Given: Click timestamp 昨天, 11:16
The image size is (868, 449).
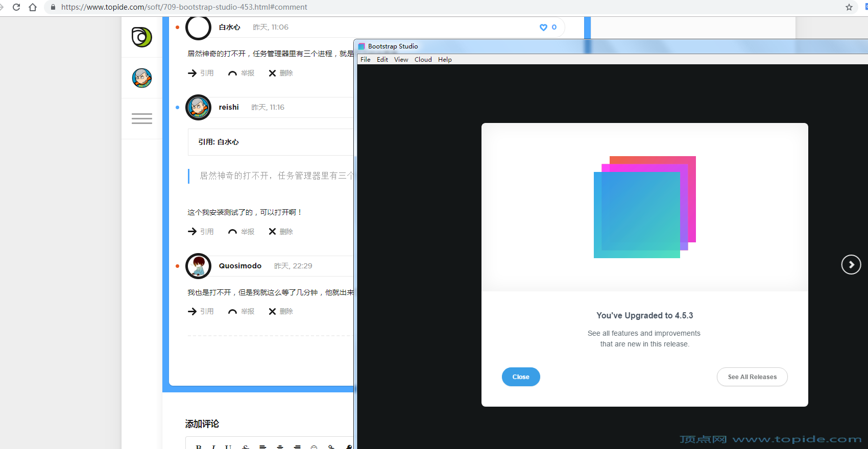Looking at the screenshot, I should pos(268,107).
